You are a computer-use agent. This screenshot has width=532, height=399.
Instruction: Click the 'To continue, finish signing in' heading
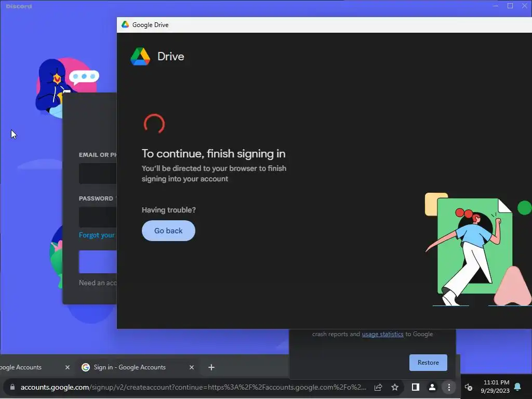tap(214, 154)
